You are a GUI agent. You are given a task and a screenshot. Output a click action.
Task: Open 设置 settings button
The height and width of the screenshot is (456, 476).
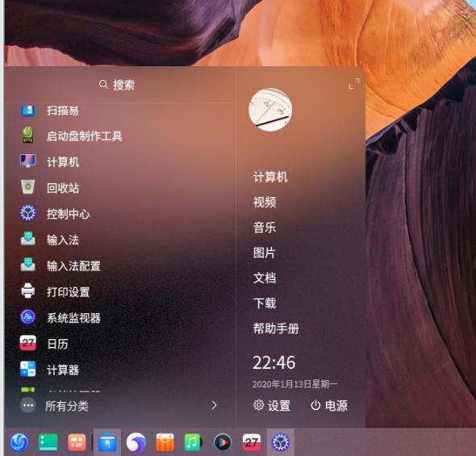coord(271,405)
